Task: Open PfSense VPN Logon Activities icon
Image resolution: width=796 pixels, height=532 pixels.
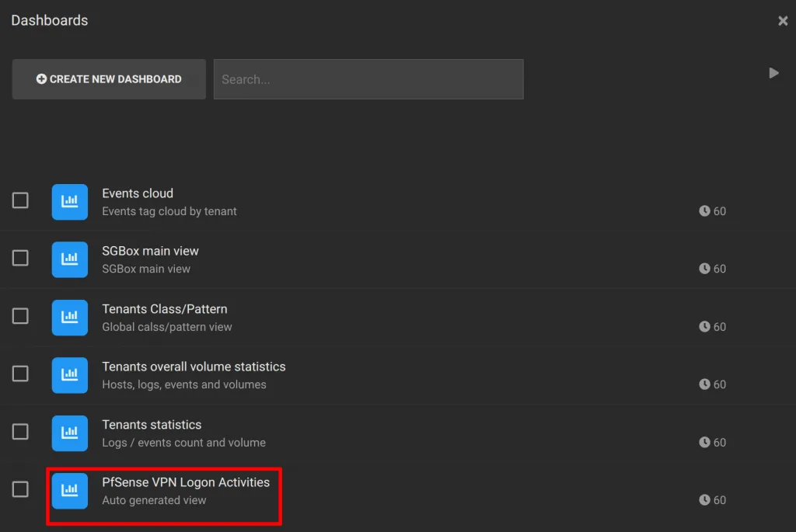Action: (x=69, y=491)
